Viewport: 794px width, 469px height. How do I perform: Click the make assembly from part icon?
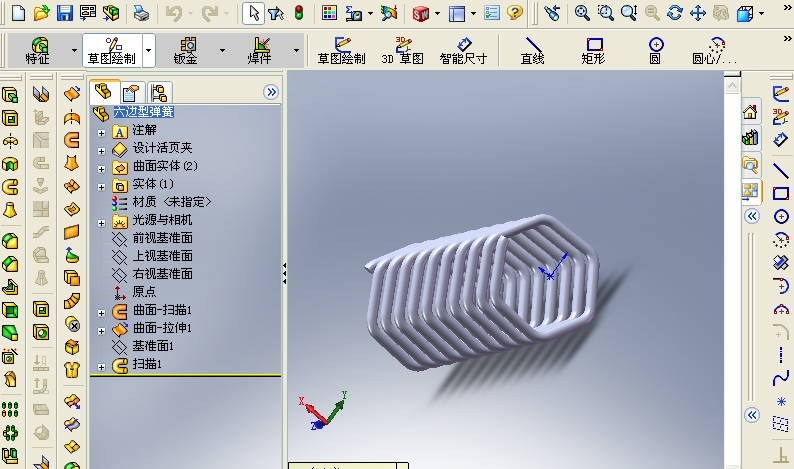pyautogui.click(x=111, y=13)
